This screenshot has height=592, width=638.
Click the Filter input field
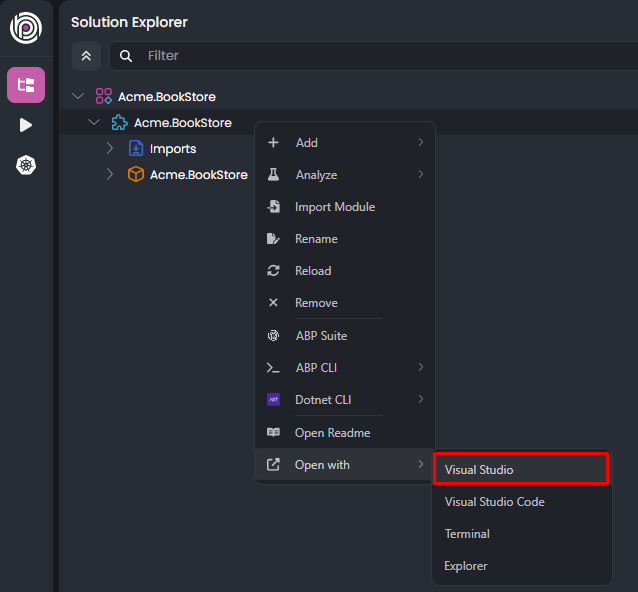pos(374,56)
